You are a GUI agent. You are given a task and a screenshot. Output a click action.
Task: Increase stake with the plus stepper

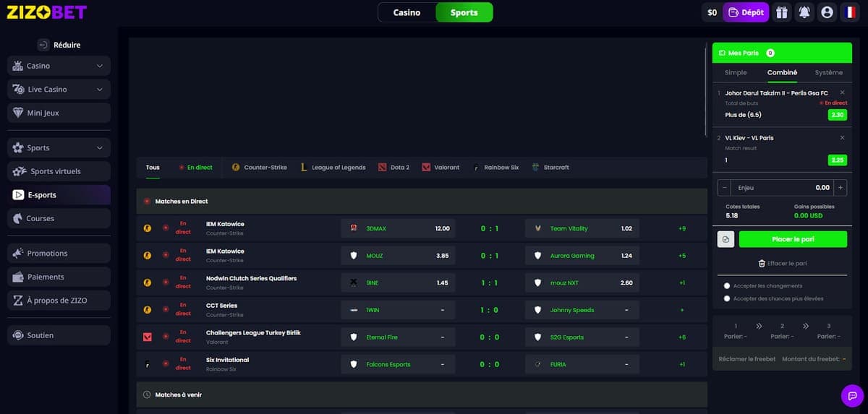click(x=840, y=188)
